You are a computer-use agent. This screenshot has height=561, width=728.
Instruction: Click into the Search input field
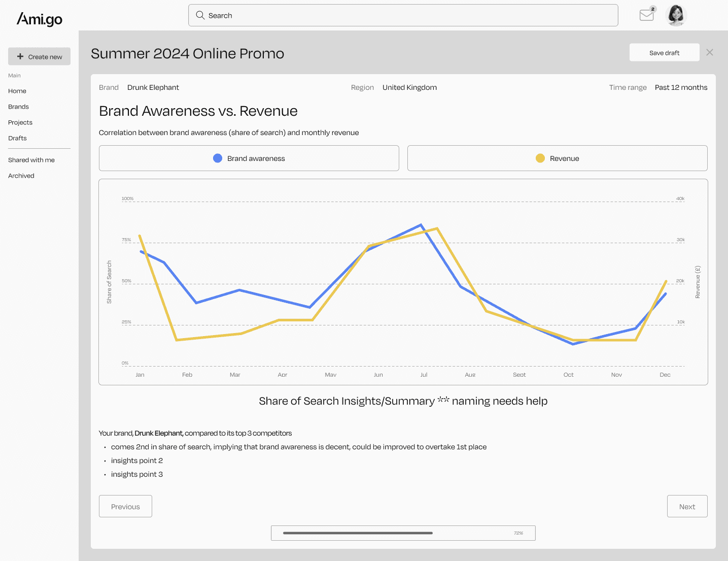[403, 15]
